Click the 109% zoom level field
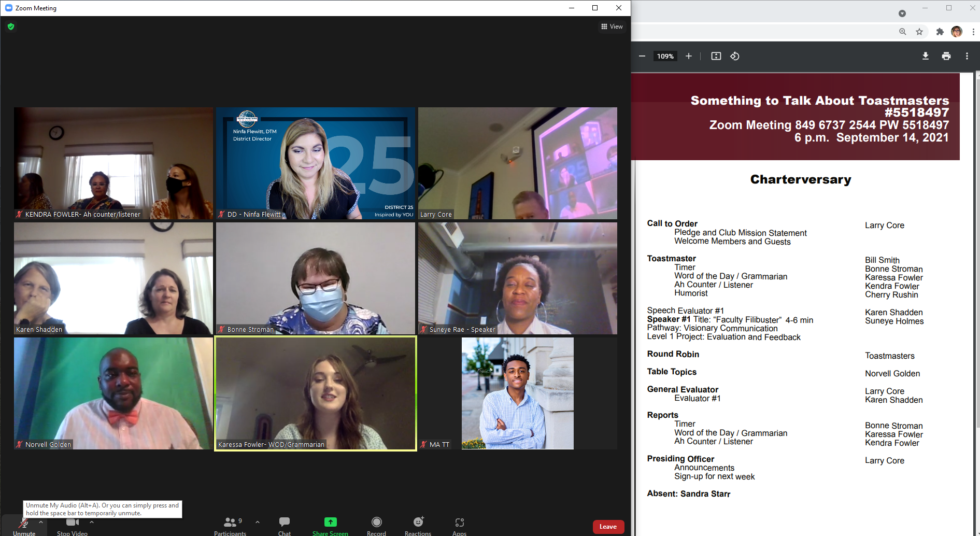 click(665, 56)
